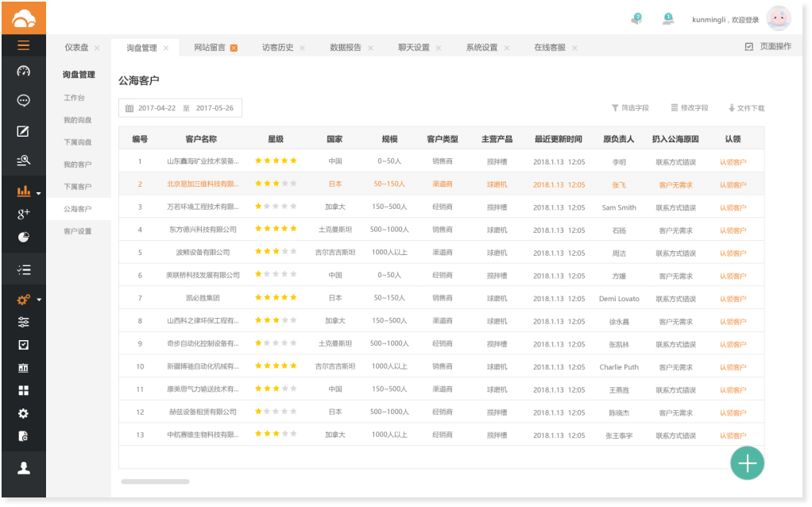
Task: Click the horizontal scrollbar below the table
Action: [x=156, y=482]
